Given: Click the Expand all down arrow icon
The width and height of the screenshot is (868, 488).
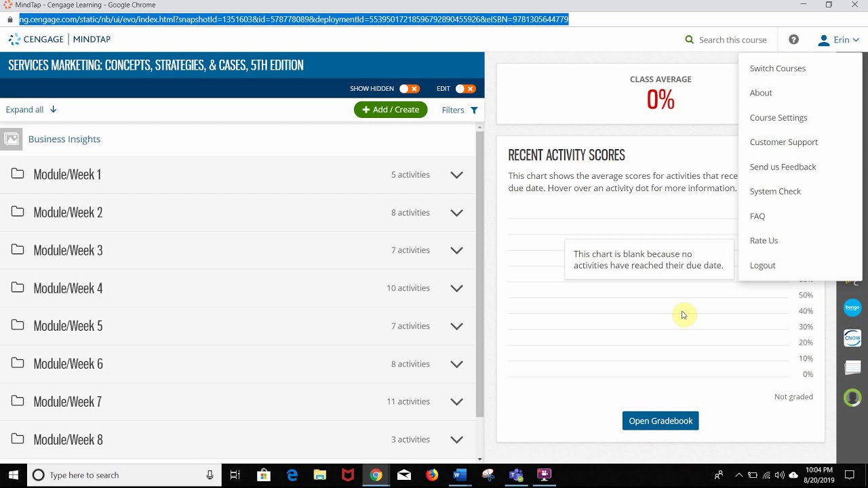Looking at the screenshot, I should click(x=53, y=109).
